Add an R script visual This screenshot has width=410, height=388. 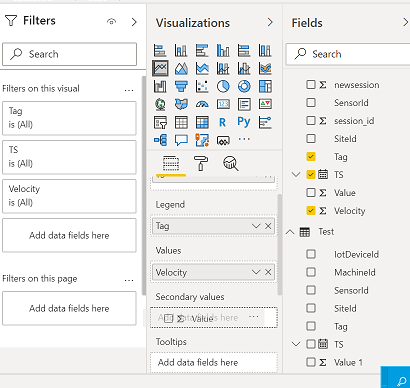pyautogui.click(x=223, y=122)
